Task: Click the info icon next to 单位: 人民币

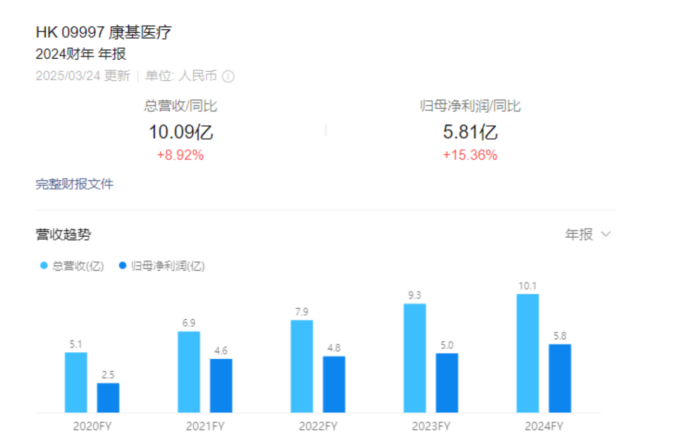Action: pos(228,76)
